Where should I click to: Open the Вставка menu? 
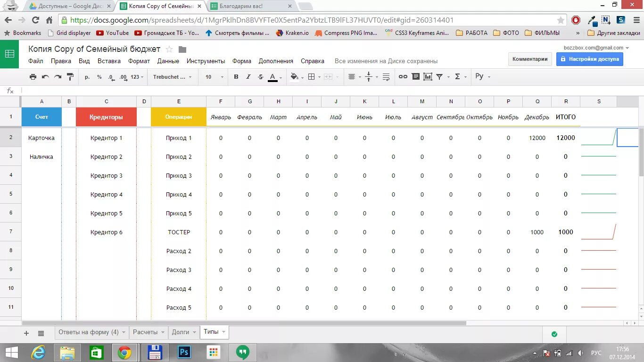tap(109, 61)
